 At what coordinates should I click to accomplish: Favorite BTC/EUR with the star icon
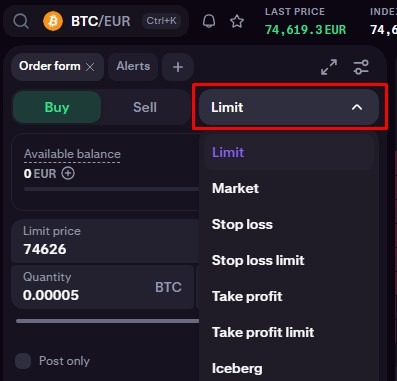coord(237,21)
